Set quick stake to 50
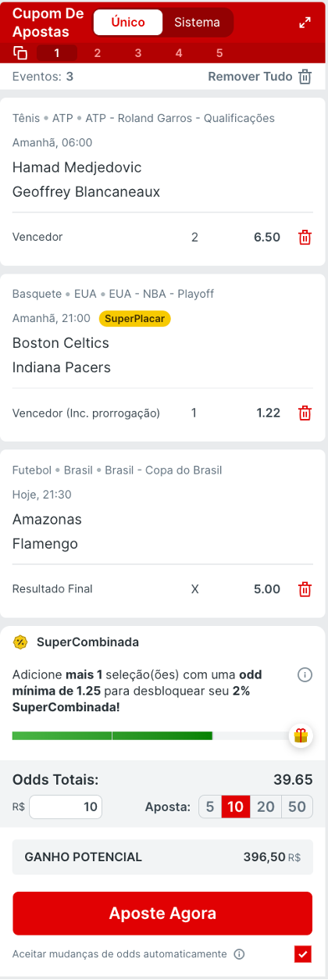This screenshot has height=980, width=328. pyautogui.click(x=297, y=807)
